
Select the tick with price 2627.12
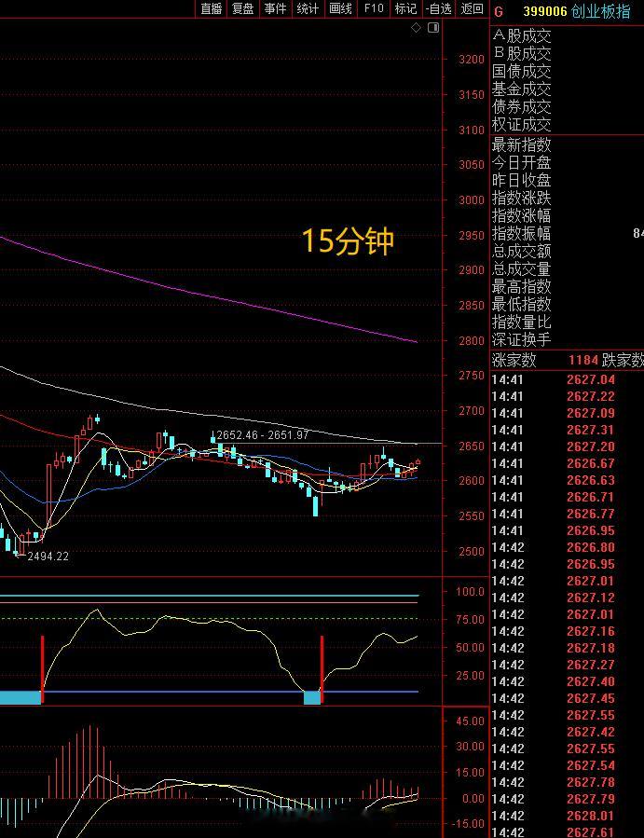tap(568, 598)
